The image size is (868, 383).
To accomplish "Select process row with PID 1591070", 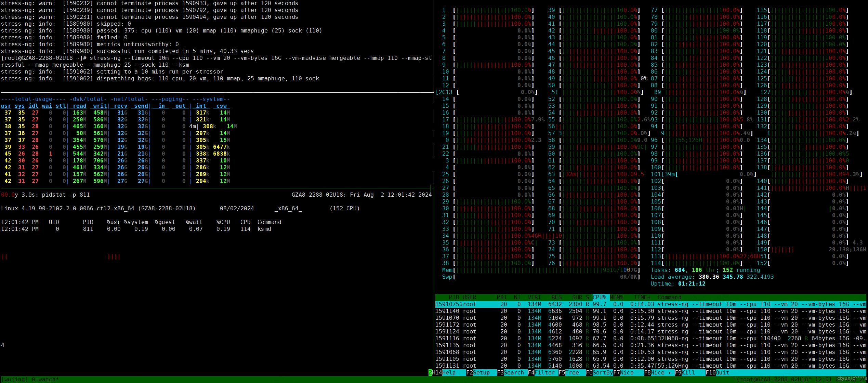I will pyautogui.click(x=650, y=318).
